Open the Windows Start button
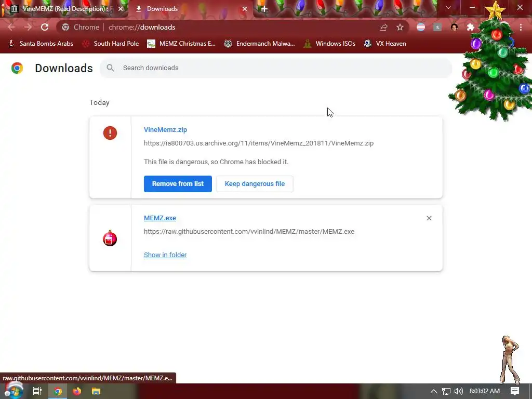Screen dimensions: 532x399 (14, 391)
